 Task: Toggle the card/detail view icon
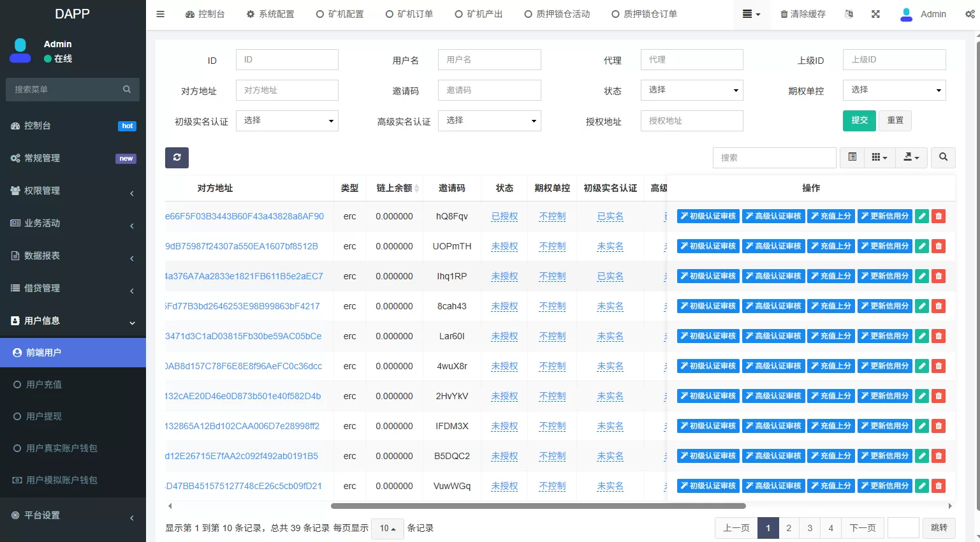pyautogui.click(x=852, y=157)
